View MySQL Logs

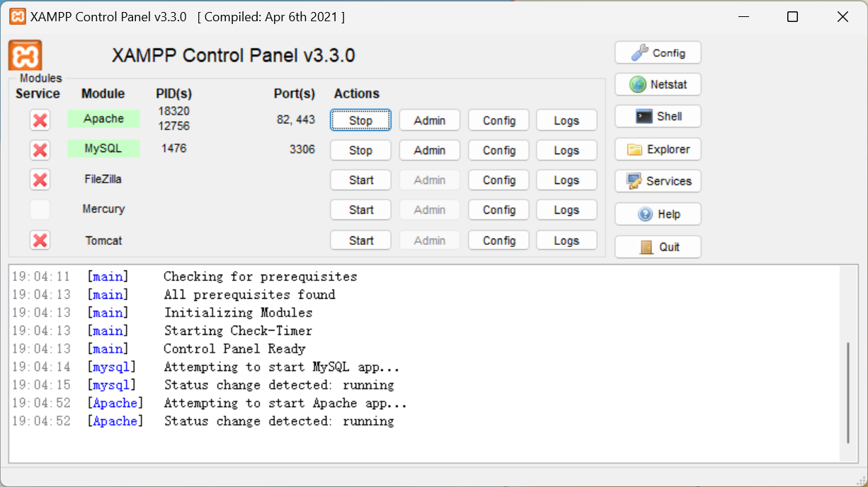pos(566,150)
